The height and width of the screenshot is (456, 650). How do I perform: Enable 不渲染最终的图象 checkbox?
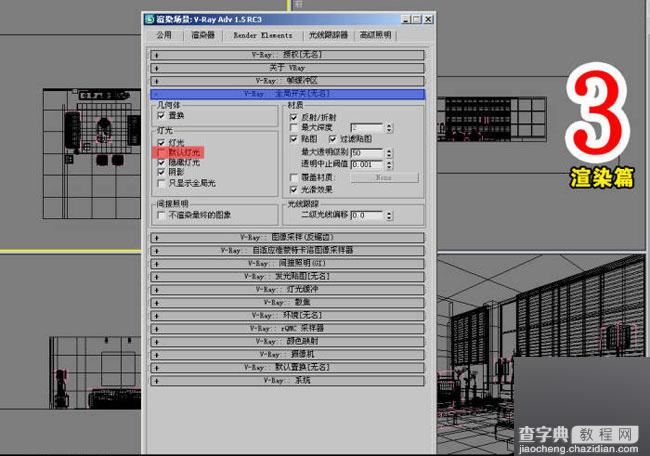coord(161,215)
